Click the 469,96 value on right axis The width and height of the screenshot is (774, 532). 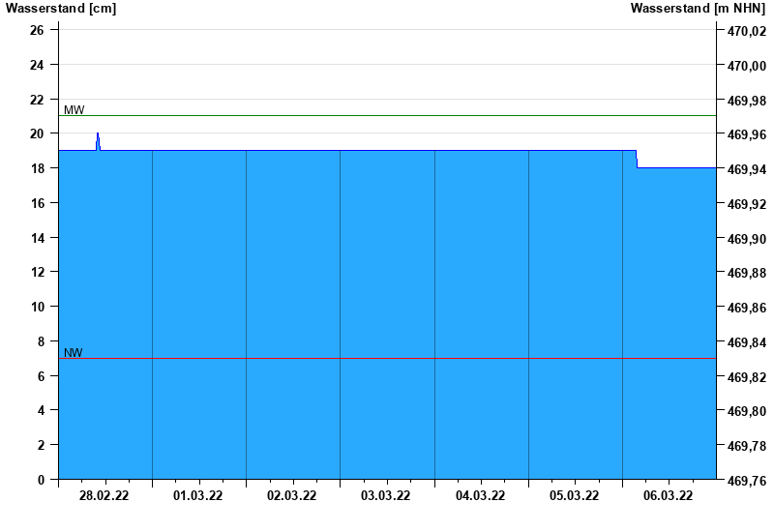(x=747, y=134)
